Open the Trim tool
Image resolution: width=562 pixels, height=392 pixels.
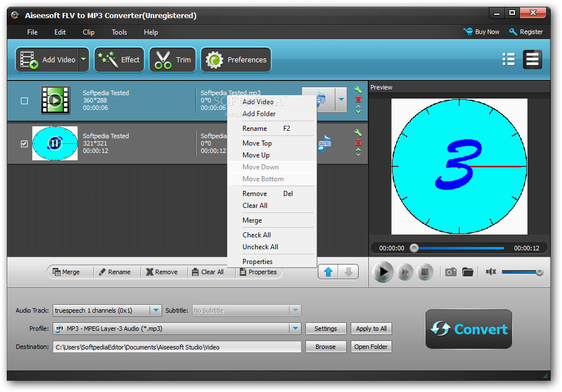[172, 60]
